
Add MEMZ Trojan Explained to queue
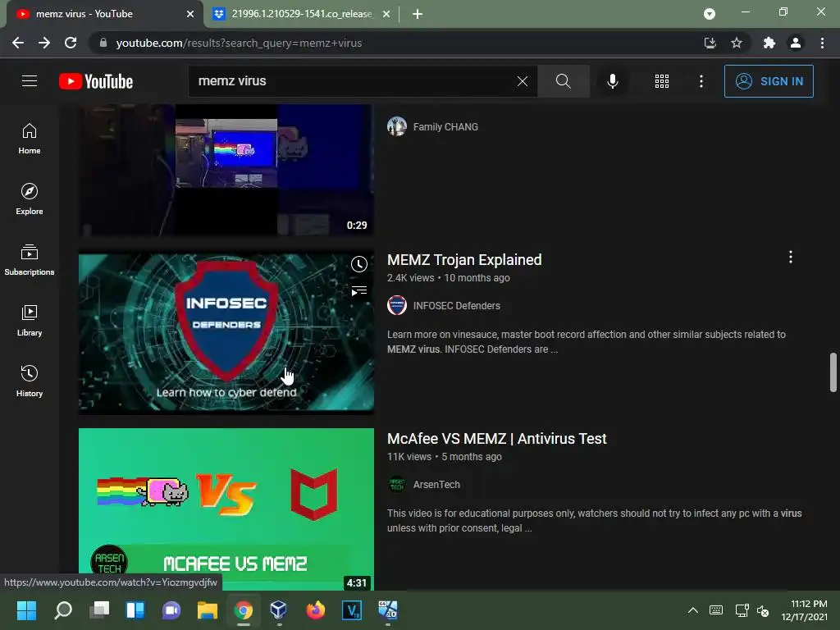[359, 291]
